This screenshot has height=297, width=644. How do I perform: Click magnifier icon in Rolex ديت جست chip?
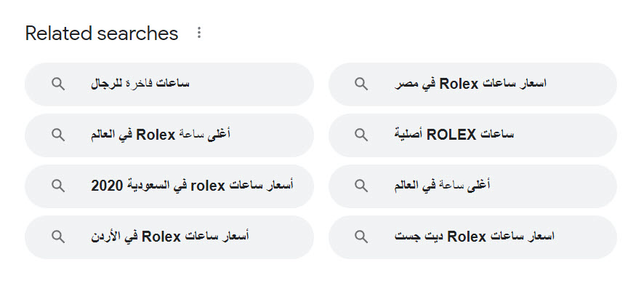pyautogui.click(x=361, y=237)
